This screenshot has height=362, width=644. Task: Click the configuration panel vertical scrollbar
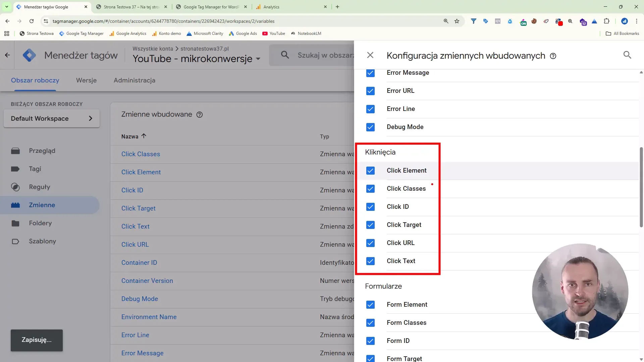(x=641, y=187)
